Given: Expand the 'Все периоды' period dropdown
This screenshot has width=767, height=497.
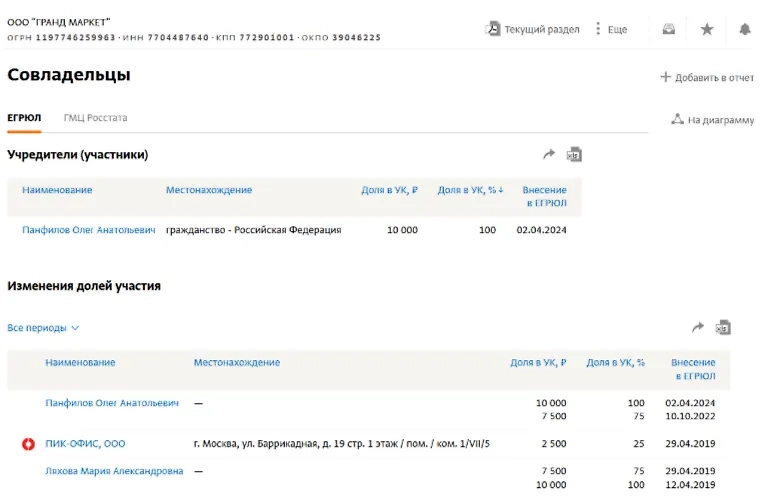Looking at the screenshot, I should [43, 328].
